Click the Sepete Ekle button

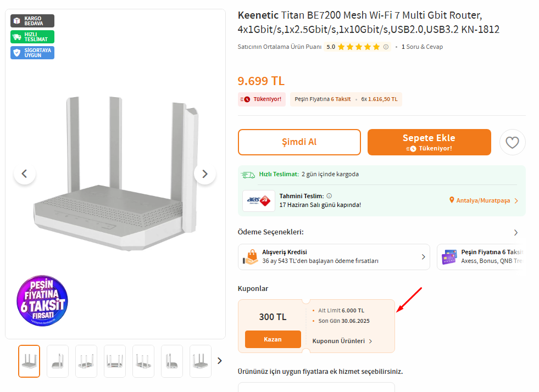pos(429,142)
